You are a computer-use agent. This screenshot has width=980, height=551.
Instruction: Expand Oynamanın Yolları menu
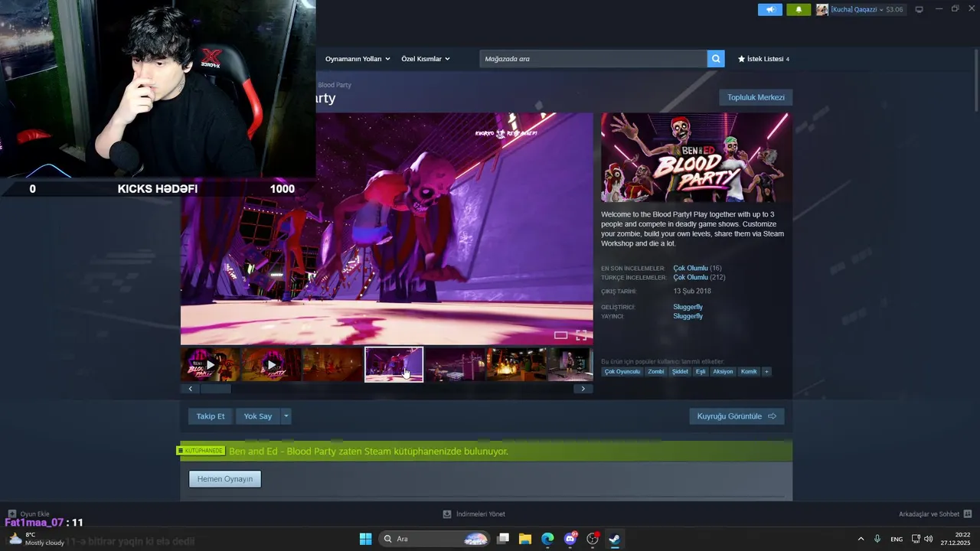pyautogui.click(x=358, y=59)
